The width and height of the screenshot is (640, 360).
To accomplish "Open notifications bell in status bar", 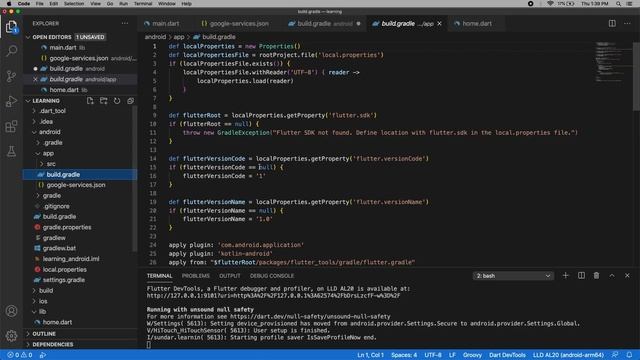I will [x=629, y=355].
